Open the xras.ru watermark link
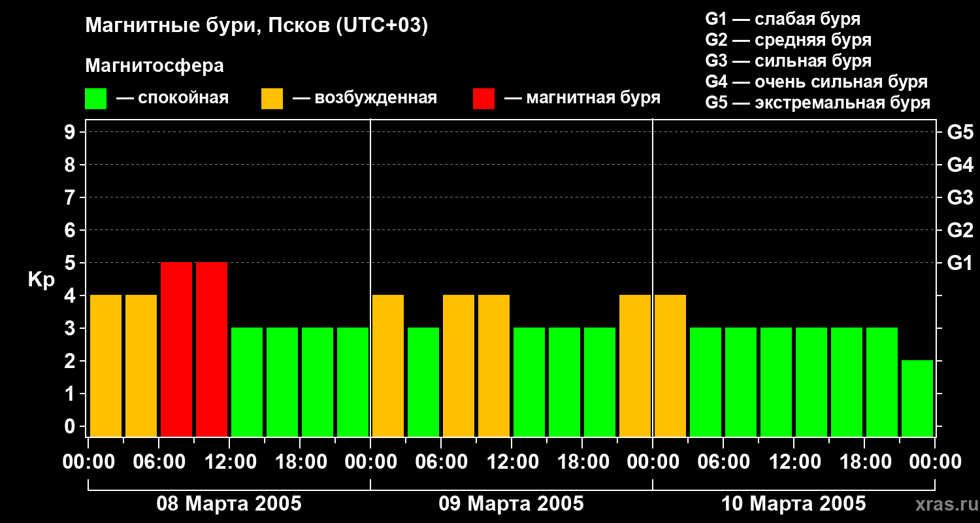The width and height of the screenshot is (980, 523). 943,504
